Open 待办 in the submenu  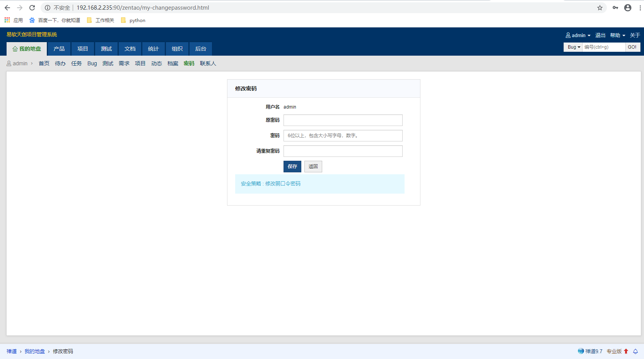[x=60, y=63]
